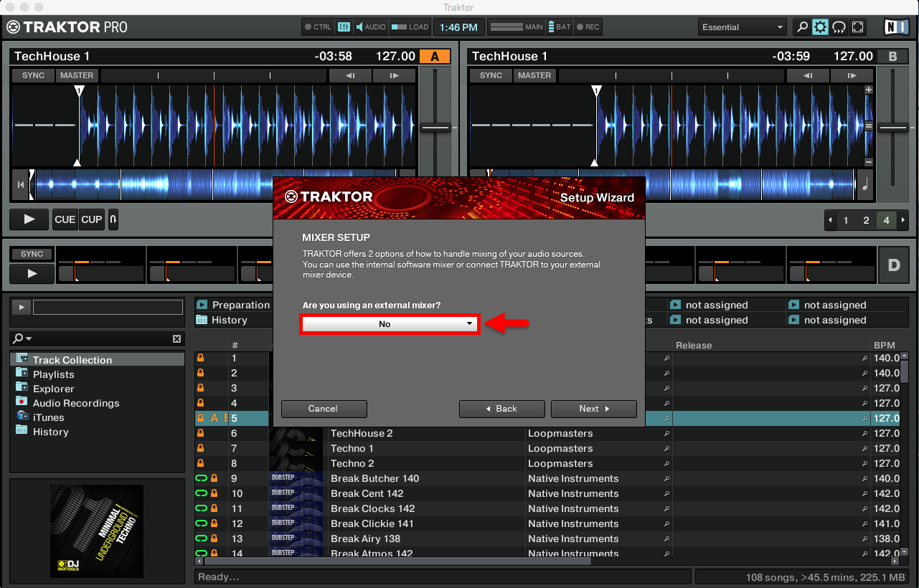919x588 pixels.
Task: Activate cruise mode in the header
Action: (x=839, y=27)
